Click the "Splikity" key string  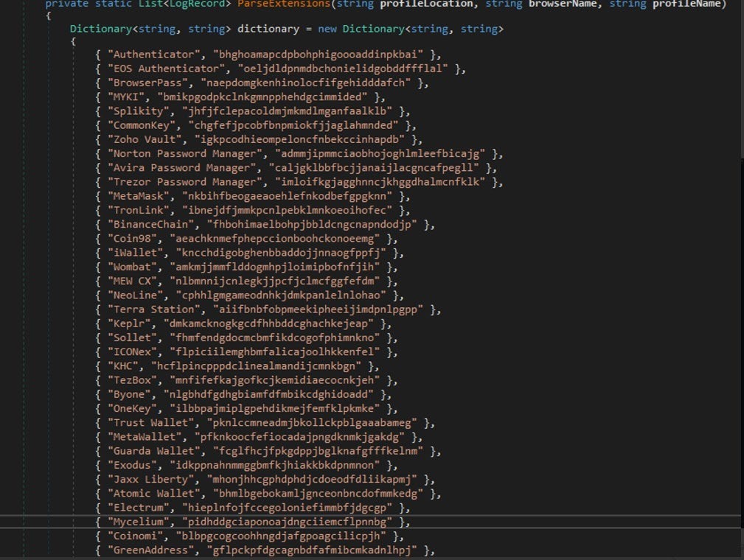click(x=139, y=111)
